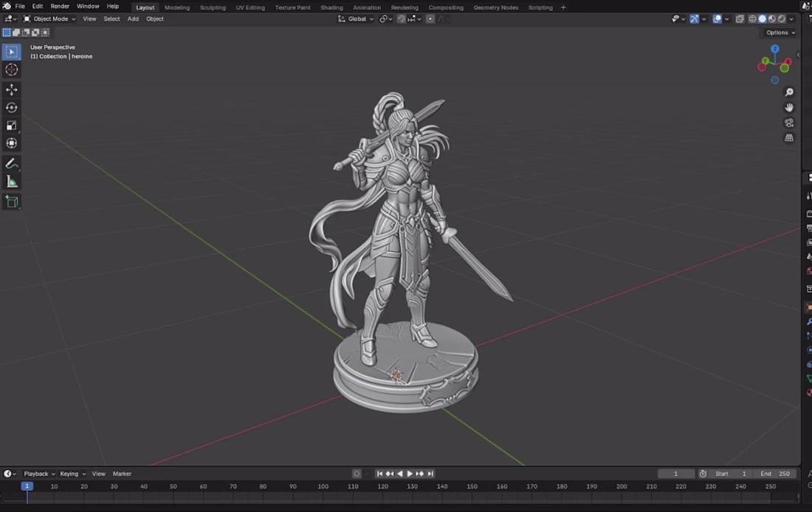
Task: Select the Annotate pencil tool
Action: tap(11, 164)
